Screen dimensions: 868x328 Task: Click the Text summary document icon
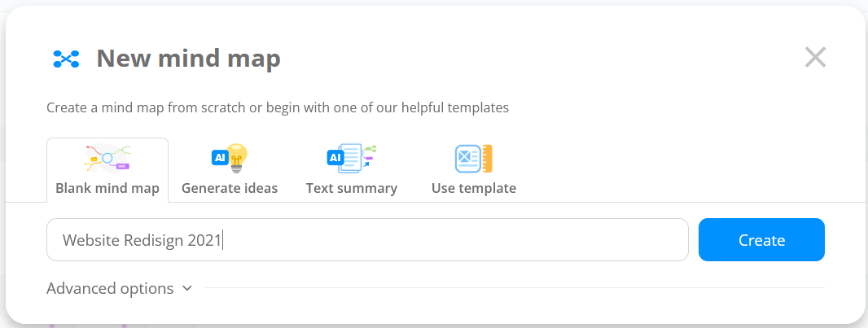pyautogui.click(x=352, y=158)
